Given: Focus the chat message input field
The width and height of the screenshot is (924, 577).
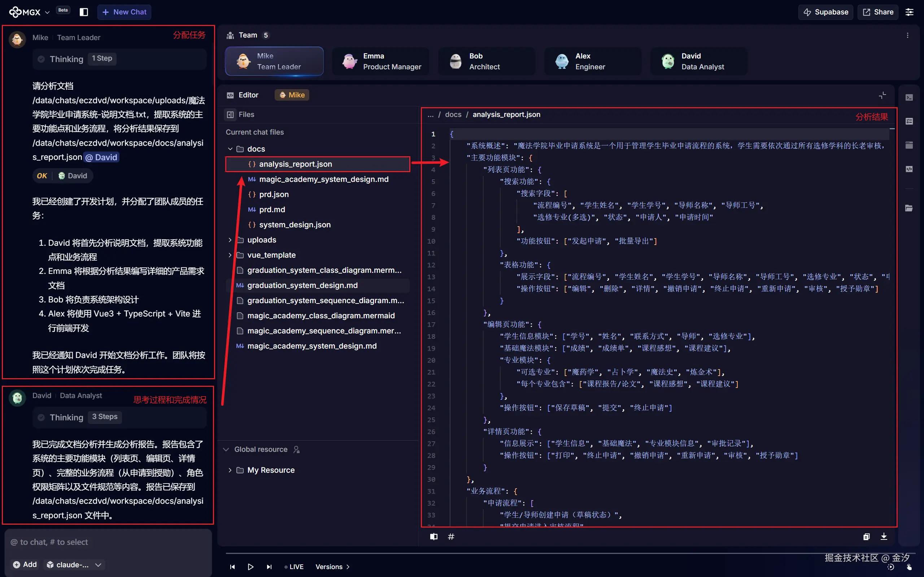Looking at the screenshot, I should 108,542.
